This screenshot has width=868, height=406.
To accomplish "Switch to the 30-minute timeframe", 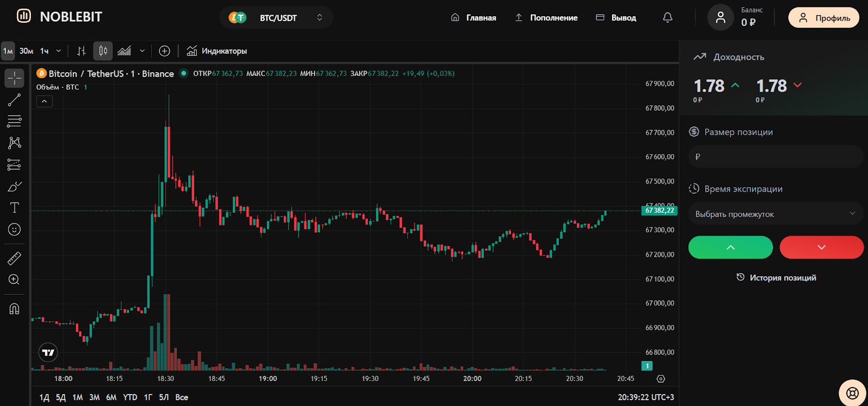I will click(x=26, y=51).
